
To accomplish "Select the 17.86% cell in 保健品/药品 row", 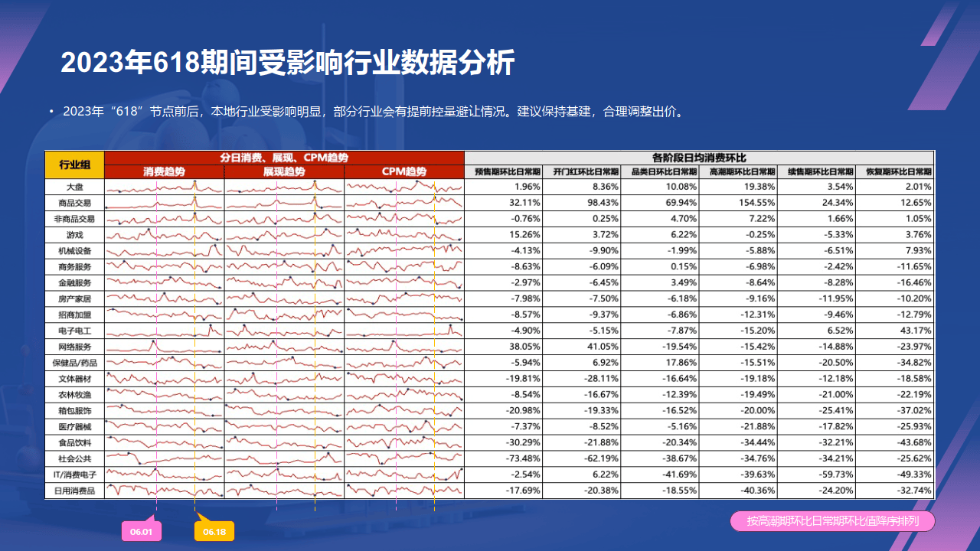I will (x=660, y=363).
